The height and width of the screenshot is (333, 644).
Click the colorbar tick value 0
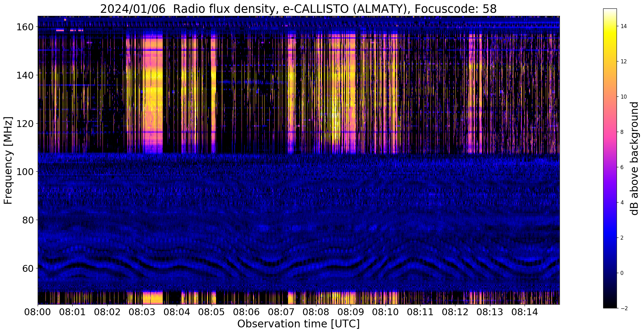(622, 273)
